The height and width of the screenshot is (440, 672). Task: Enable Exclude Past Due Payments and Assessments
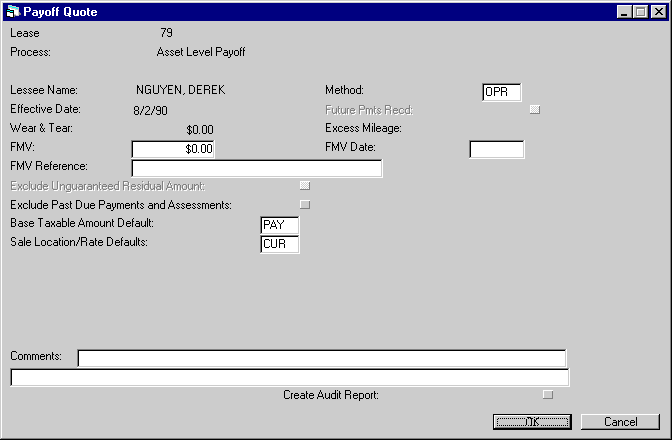tap(305, 204)
